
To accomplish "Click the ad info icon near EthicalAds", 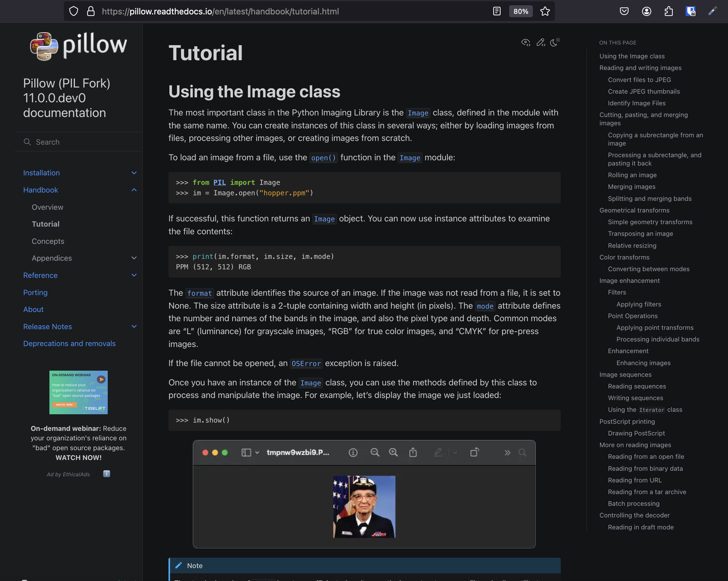I will 107,474.
